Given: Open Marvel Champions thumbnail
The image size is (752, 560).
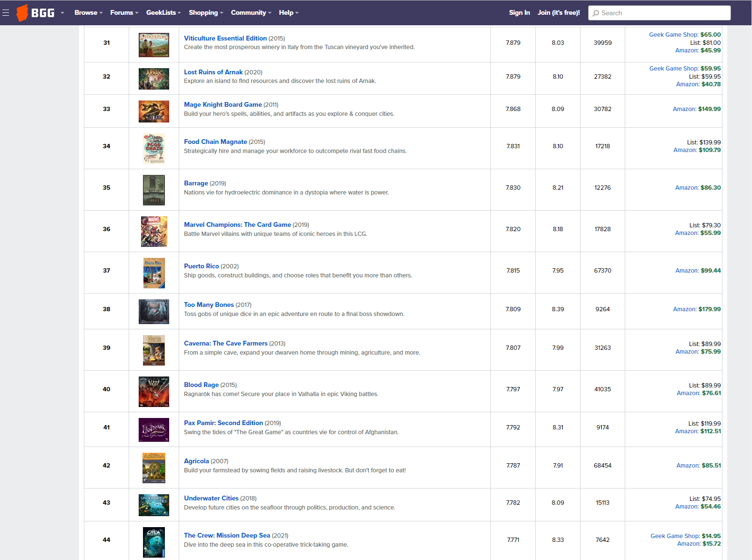Looking at the screenshot, I should tap(154, 231).
